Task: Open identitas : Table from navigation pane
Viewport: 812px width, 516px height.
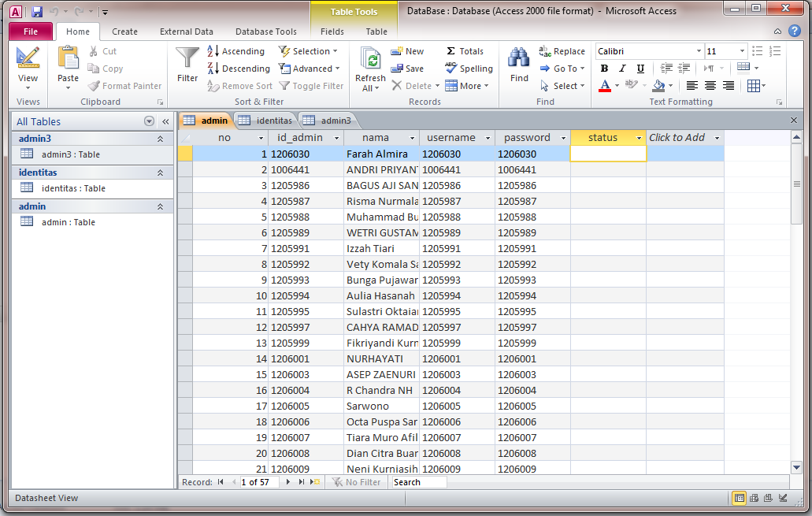Action: (73, 188)
